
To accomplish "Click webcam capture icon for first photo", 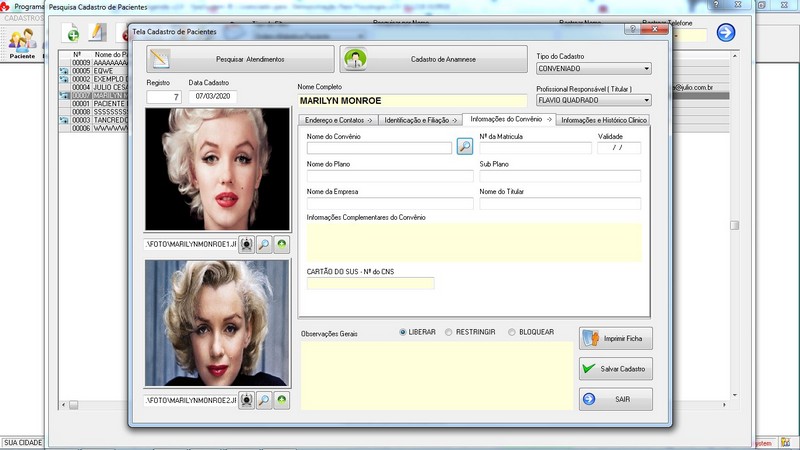I will tap(246, 244).
